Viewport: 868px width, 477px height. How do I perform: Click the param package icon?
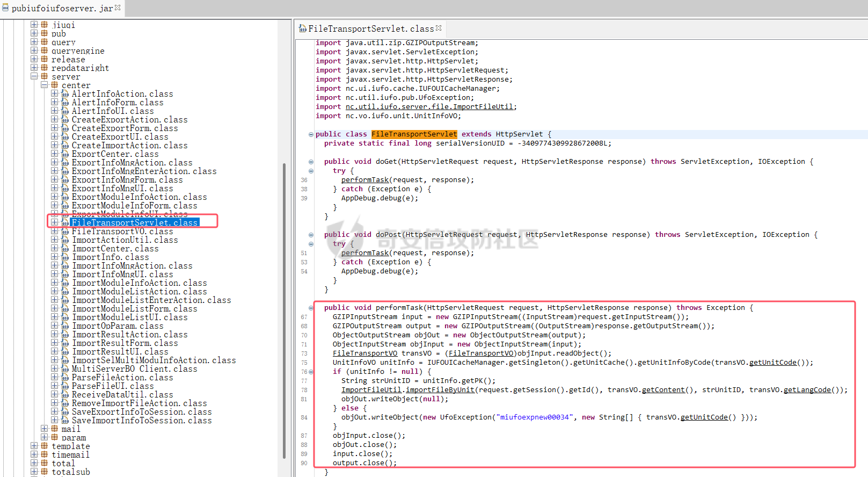[x=54, y=437]
